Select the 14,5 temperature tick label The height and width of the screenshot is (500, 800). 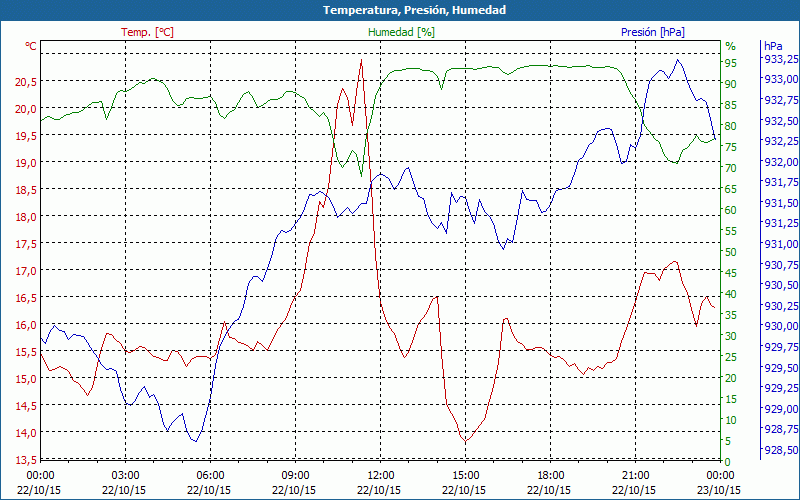coord(27,406)
